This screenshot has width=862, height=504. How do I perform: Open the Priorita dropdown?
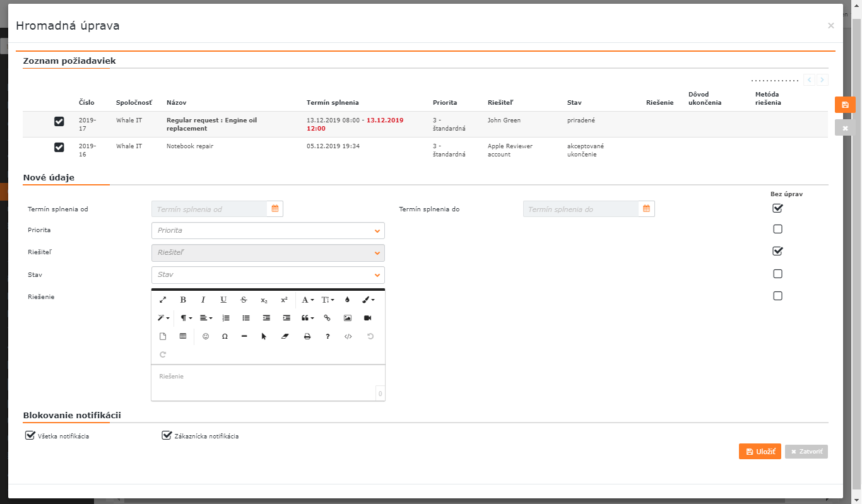click(x=268, y=231)
